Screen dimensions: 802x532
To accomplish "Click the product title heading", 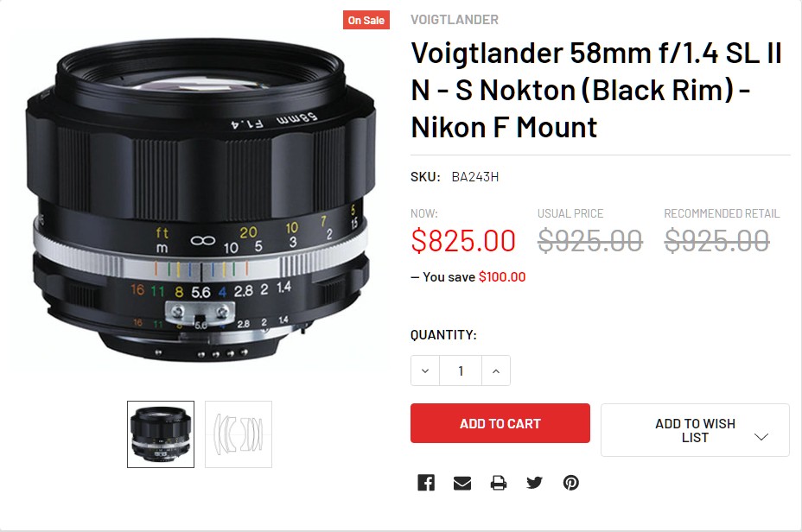I will point(596,90).
